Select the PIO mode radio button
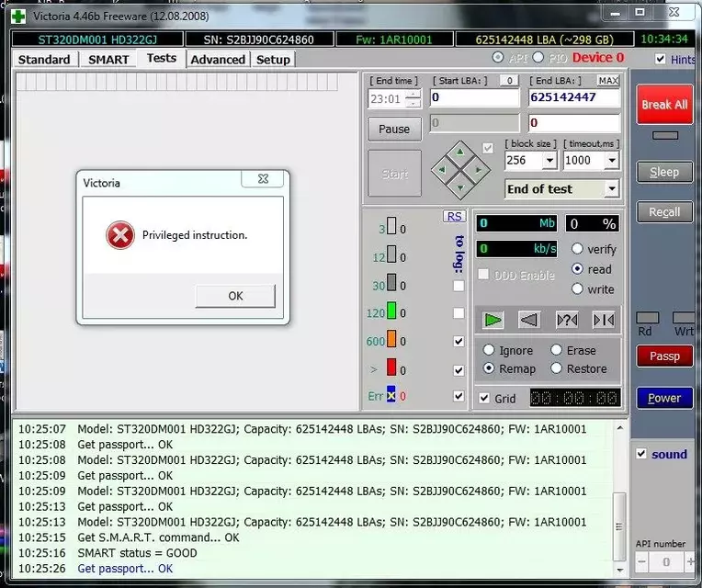This screenshot has width=702, height=588. (538, 58)
